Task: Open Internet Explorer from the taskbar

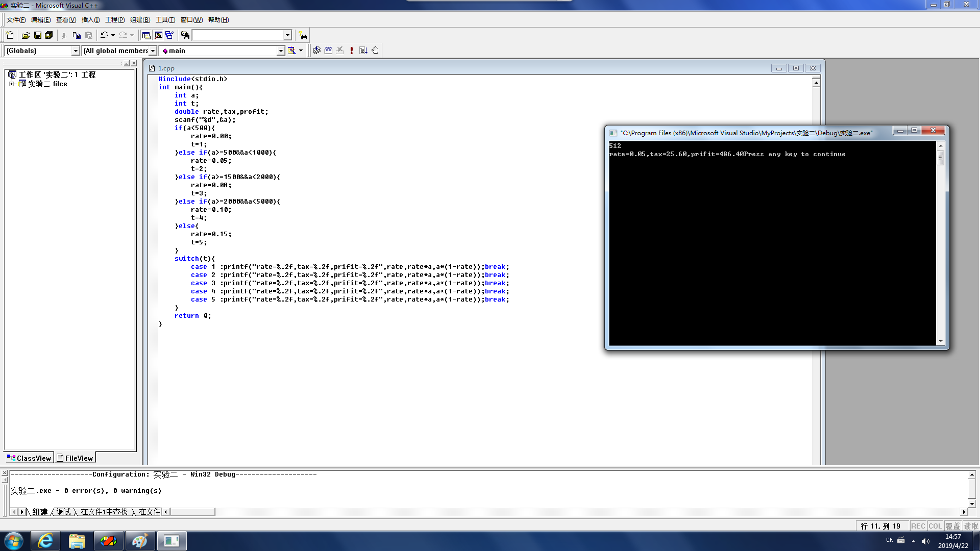Action: tap(45, 541)
